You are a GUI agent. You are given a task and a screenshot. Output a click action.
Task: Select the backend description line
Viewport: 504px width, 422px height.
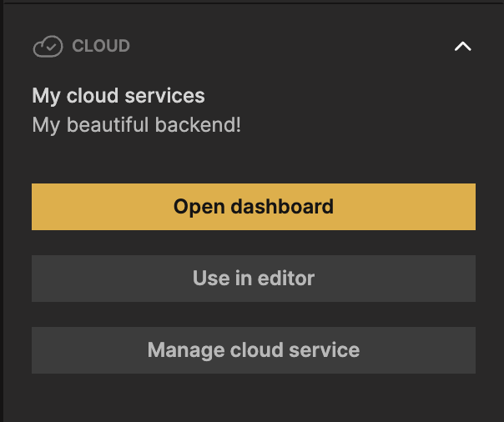coord(136,125)
